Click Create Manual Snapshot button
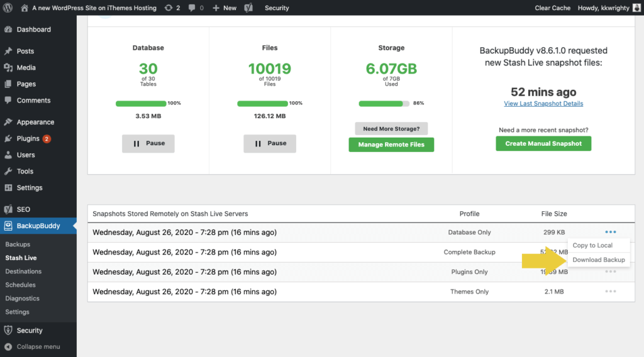Viewport: 644px width, 357px height. (x=543, y=144)
